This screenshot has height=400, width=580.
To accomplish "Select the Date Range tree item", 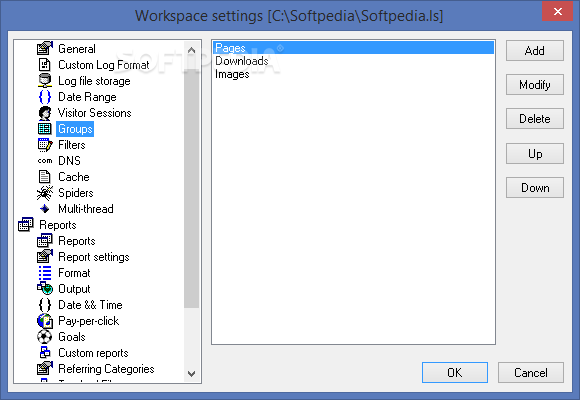I will (87, 97).
